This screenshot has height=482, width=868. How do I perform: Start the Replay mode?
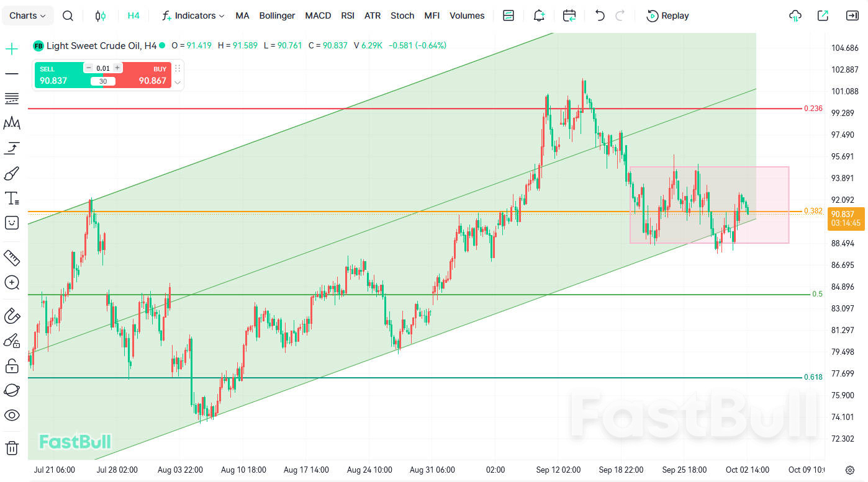(667, 16)
